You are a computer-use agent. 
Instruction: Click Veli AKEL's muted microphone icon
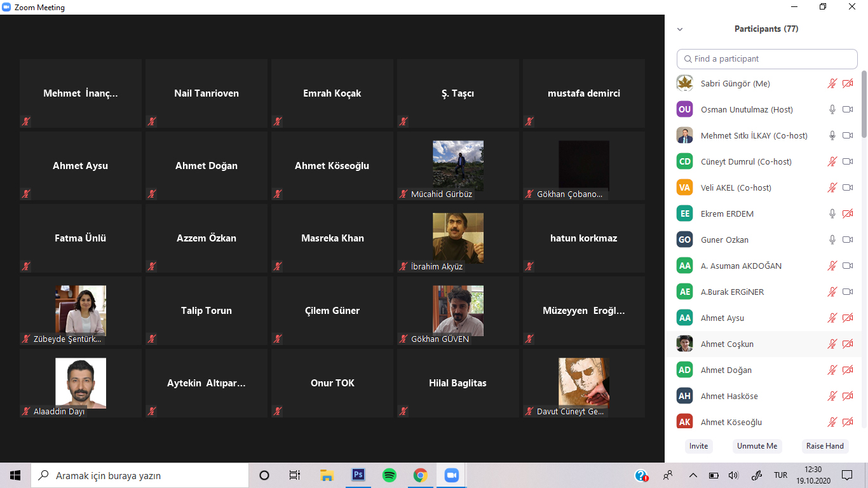(832, 187)
